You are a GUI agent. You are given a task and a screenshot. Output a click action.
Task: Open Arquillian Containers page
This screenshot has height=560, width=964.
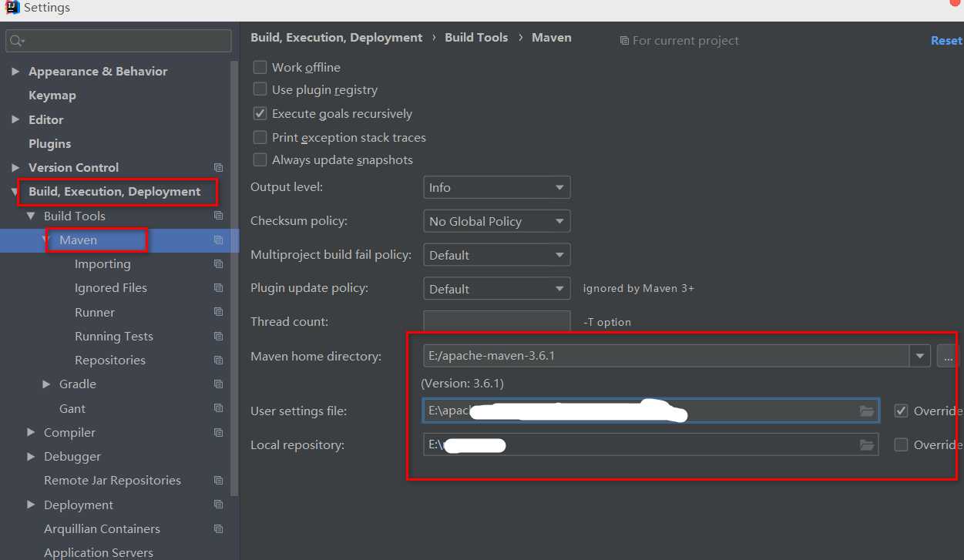click(102, 529)
